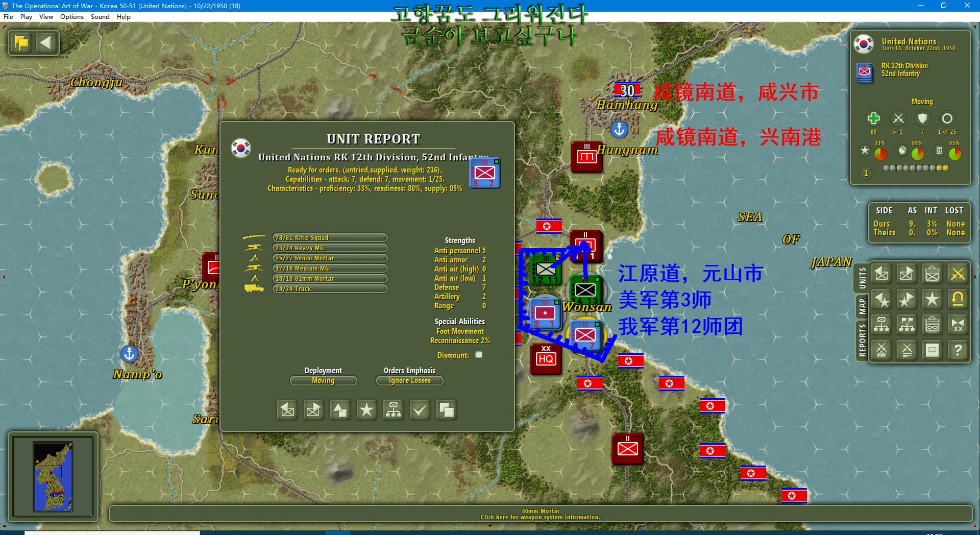Open the Sound menu

click(x=100, y=16)
